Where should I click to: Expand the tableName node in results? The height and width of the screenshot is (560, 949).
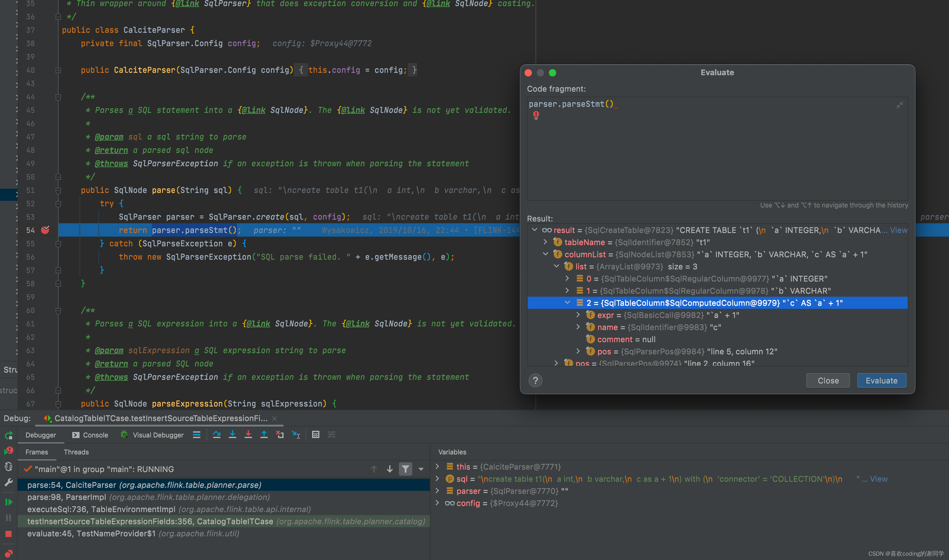point(545,242)
